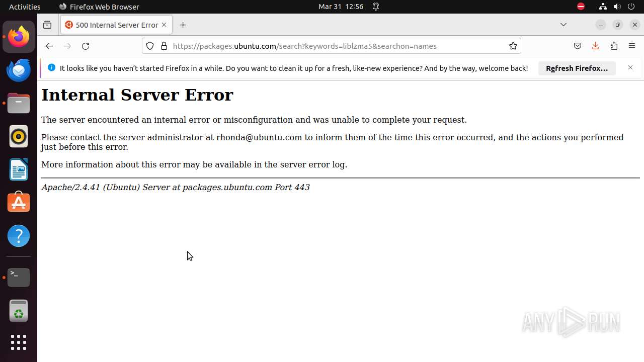Open the Firefox Downloads panel
Viewport: 644px width, 362px height.
[x=596, y=46]
